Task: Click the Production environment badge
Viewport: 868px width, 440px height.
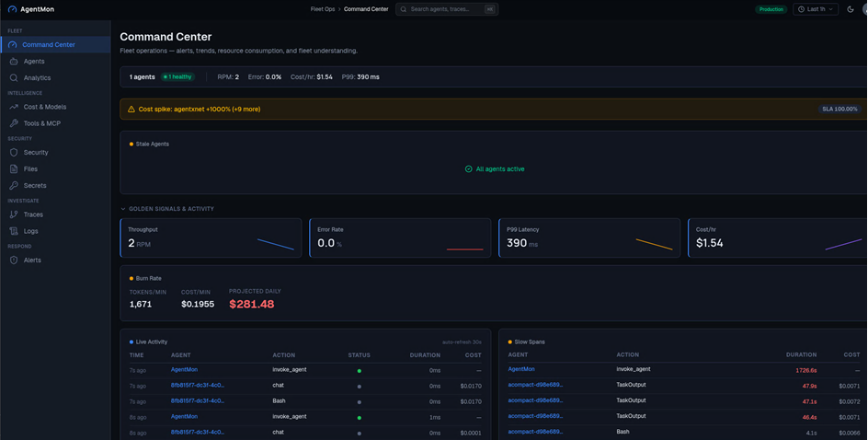Action: 771,9
